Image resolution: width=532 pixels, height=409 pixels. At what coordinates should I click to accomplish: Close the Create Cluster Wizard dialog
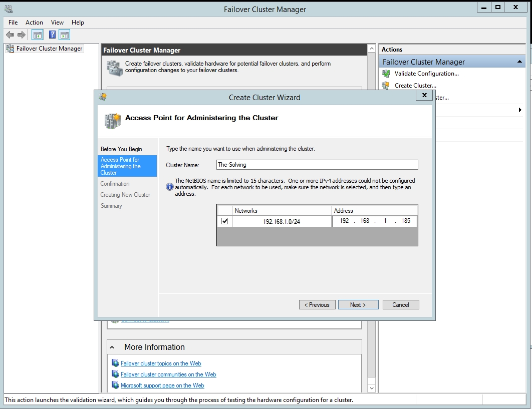pos(424,95)
